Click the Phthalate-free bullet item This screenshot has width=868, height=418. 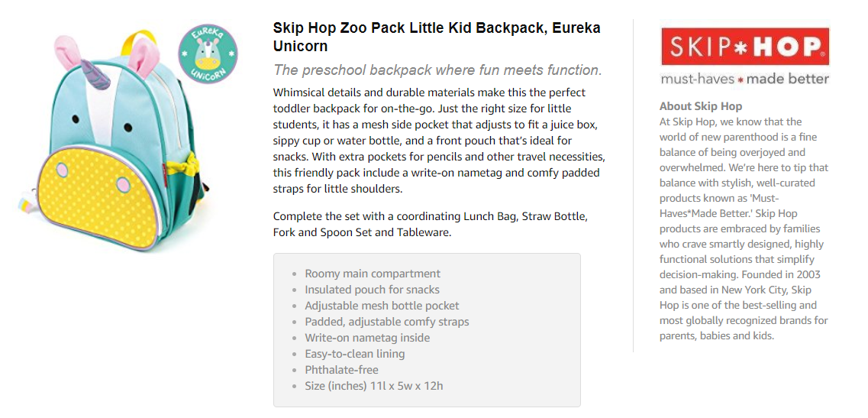341,370
